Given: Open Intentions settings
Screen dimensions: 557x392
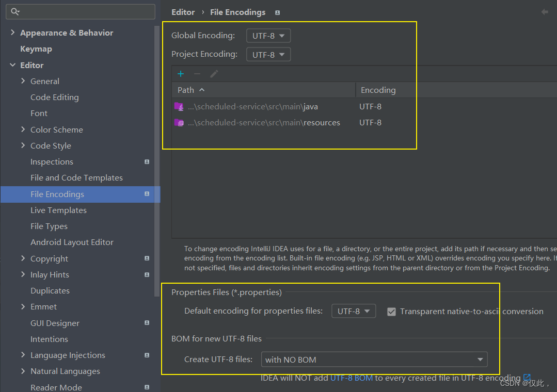Looking at the screenshot, I should pos(49,339).
